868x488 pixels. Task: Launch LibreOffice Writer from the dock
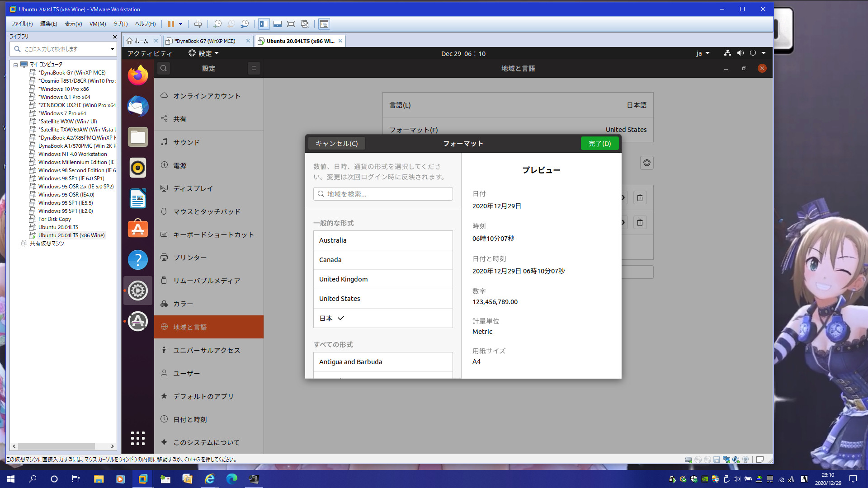coord(138,198)
